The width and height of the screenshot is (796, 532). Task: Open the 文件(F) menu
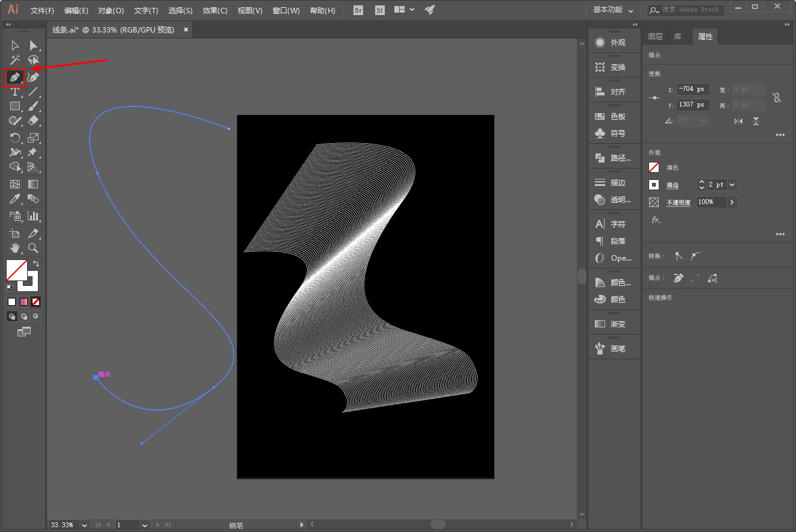click(x=42, y=11)
